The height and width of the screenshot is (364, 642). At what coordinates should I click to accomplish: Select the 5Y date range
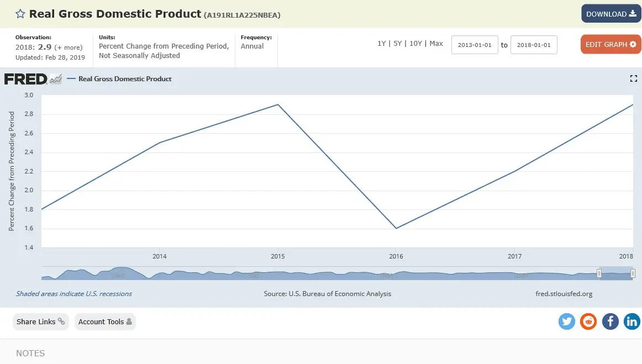pos(398,44)
